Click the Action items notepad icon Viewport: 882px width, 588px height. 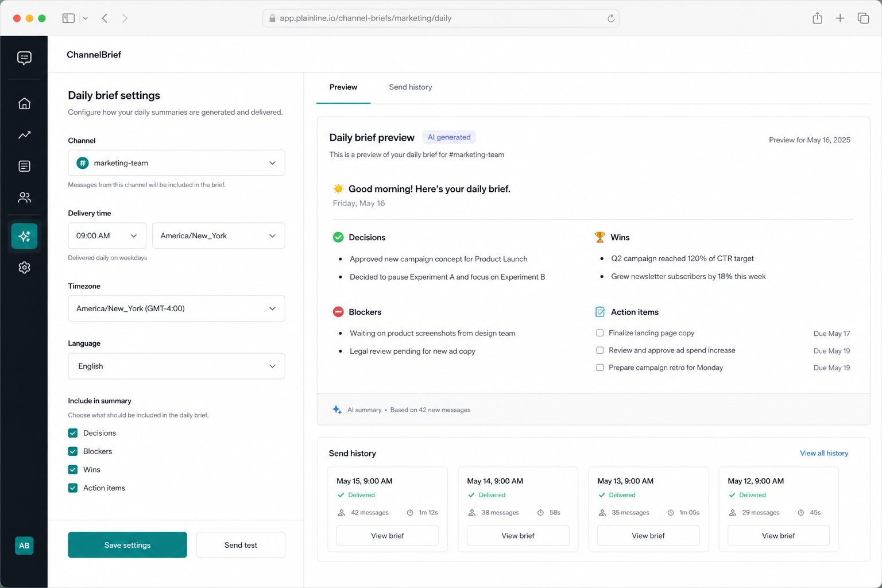coord(600,312)
